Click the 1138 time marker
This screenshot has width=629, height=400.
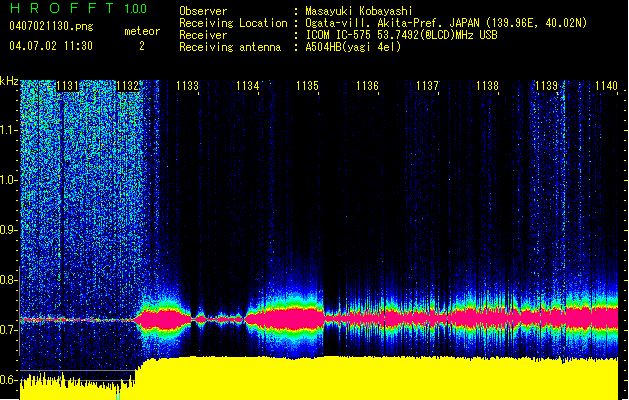[487, 86]
